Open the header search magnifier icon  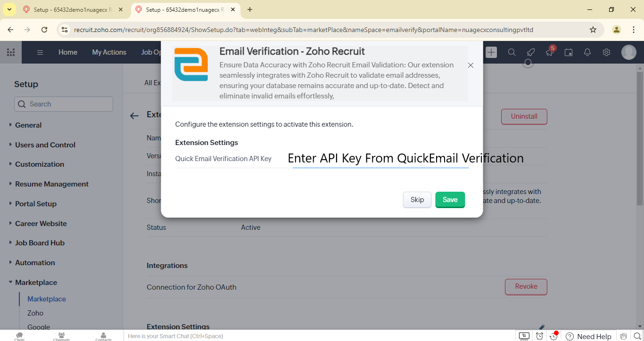pos(512,52)
